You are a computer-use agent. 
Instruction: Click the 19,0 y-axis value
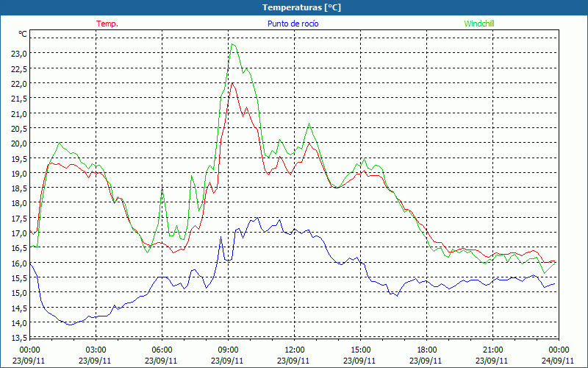coord(19,174)
